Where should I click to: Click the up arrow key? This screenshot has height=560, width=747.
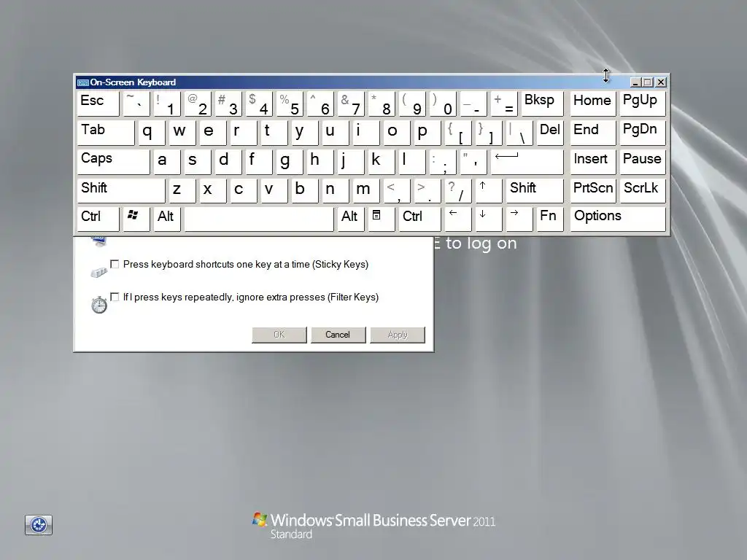tap(488, 190)
